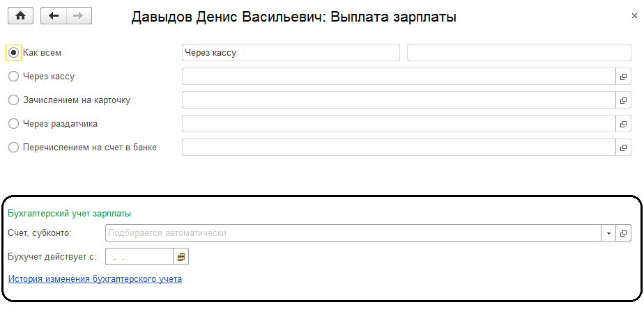Open selection icon for Через раздатчика field

pos(624,124)
